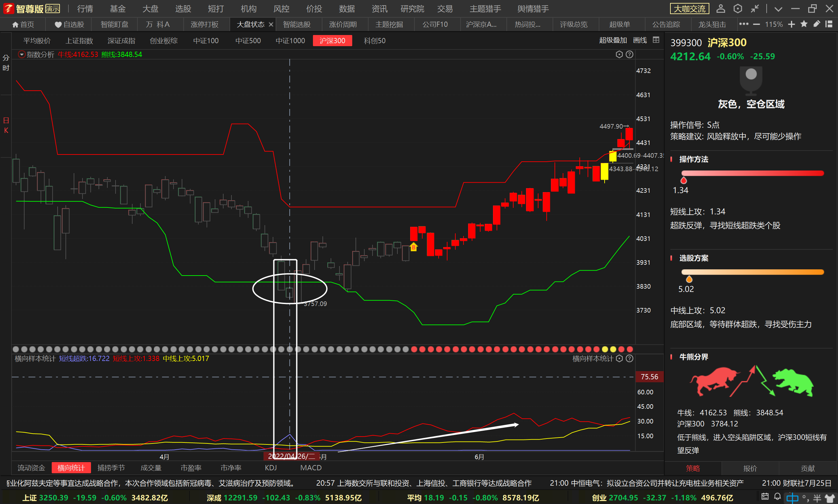Click the 创业 2704.95 index in status bar

(663, 498)
